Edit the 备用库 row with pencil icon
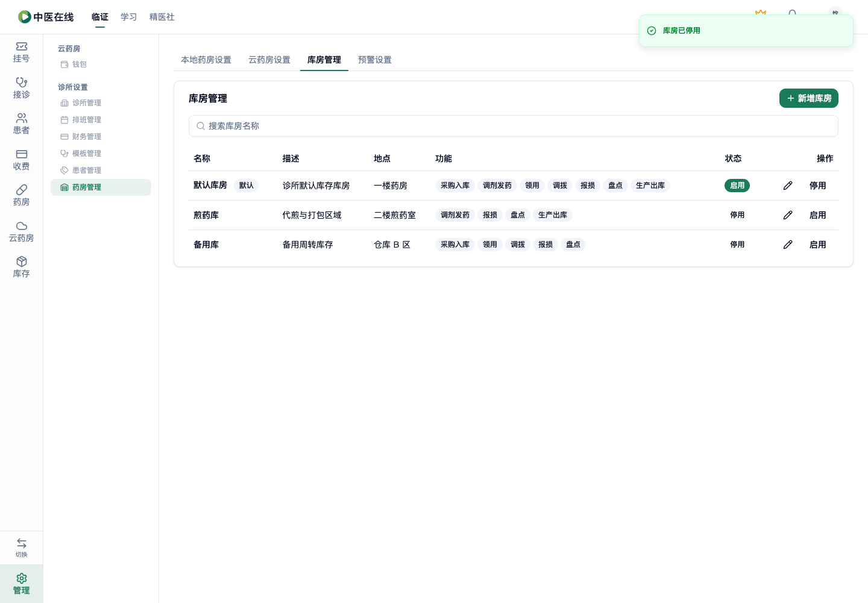 tap(788, 245)
